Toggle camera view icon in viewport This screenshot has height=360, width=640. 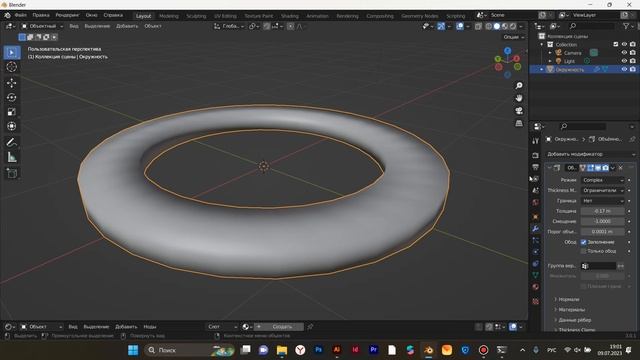coord(519,111)
